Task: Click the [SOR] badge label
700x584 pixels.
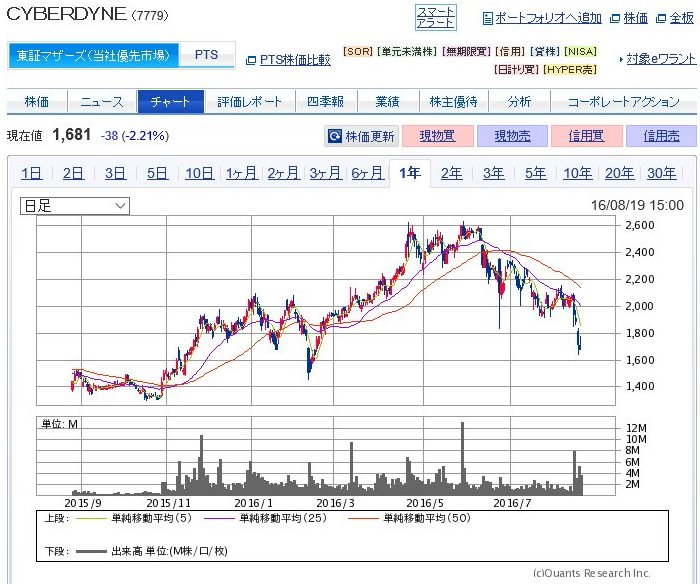Action: [x=358, y=51]
